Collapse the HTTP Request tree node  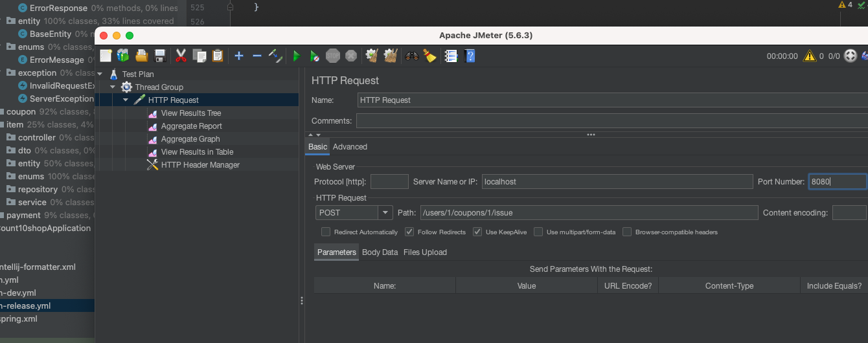coord(125,100)
